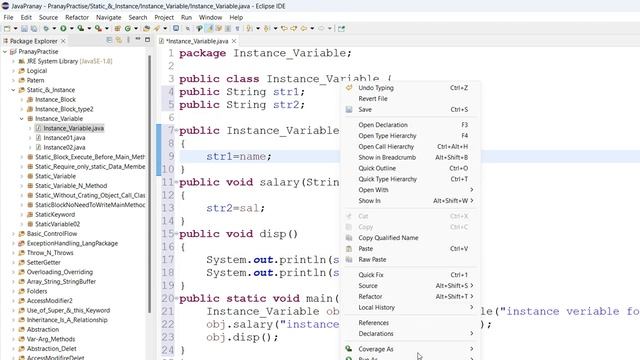Select Instance01.java in Package Explorer

pyautogui.click(x=64, y=138)
